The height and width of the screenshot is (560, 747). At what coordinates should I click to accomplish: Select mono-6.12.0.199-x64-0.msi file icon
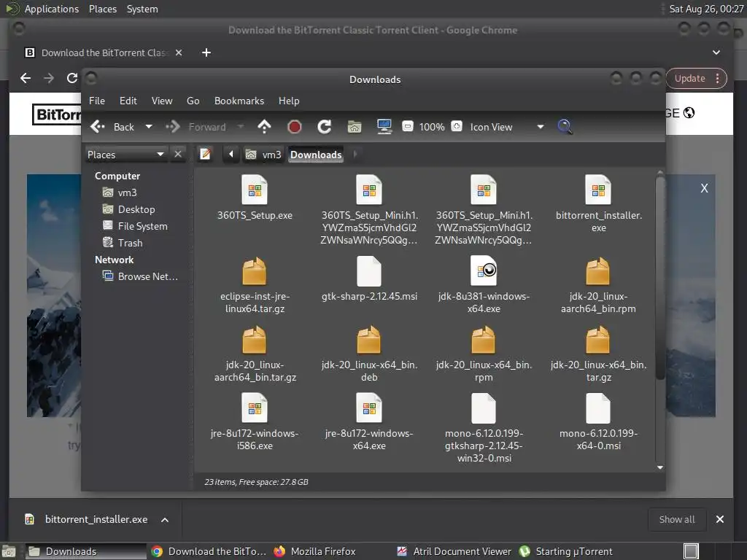598,408
